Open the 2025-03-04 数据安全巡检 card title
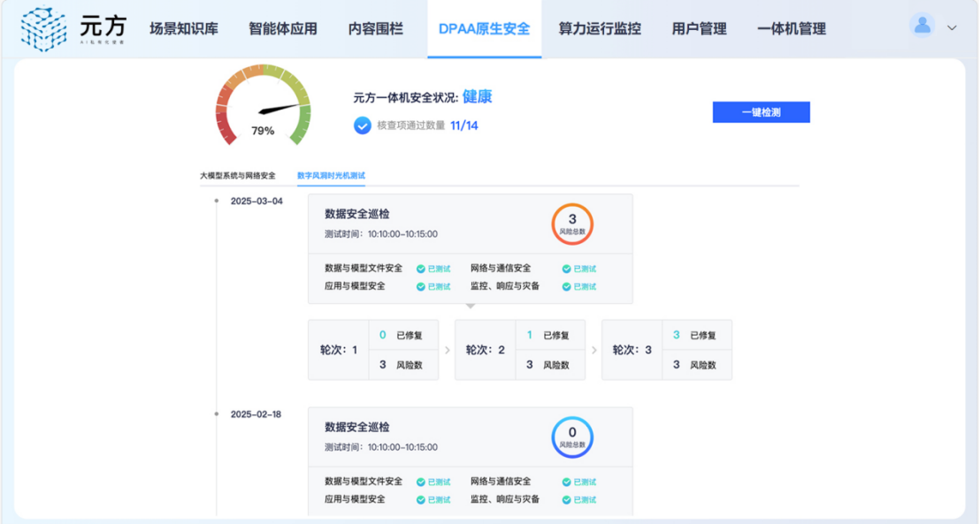 point(356,214)
